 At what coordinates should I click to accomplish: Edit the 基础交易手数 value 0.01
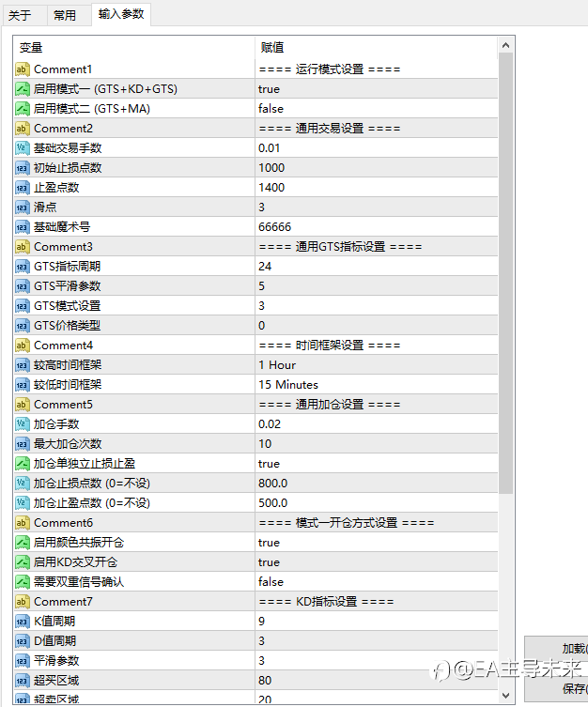pos(377,148)
